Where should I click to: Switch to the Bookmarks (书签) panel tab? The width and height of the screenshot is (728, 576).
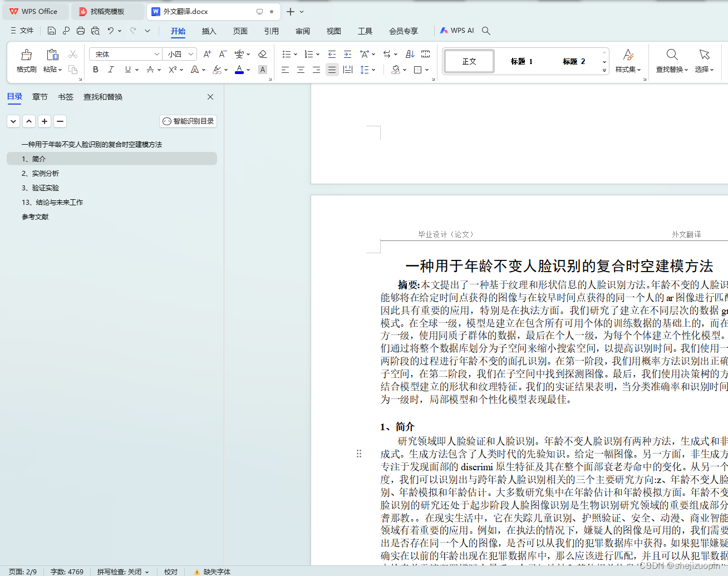[66, 97]
